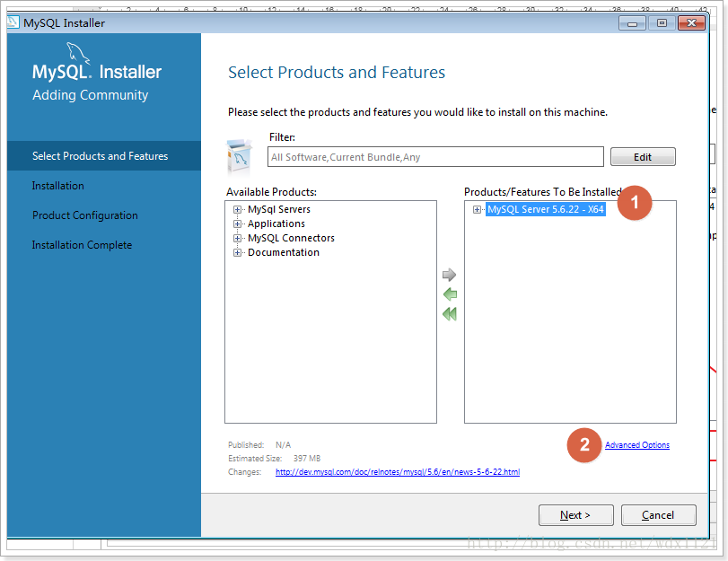Click the green double-left remove-all arrow
This screenshot has height=561, width=728.
(450, 314)
